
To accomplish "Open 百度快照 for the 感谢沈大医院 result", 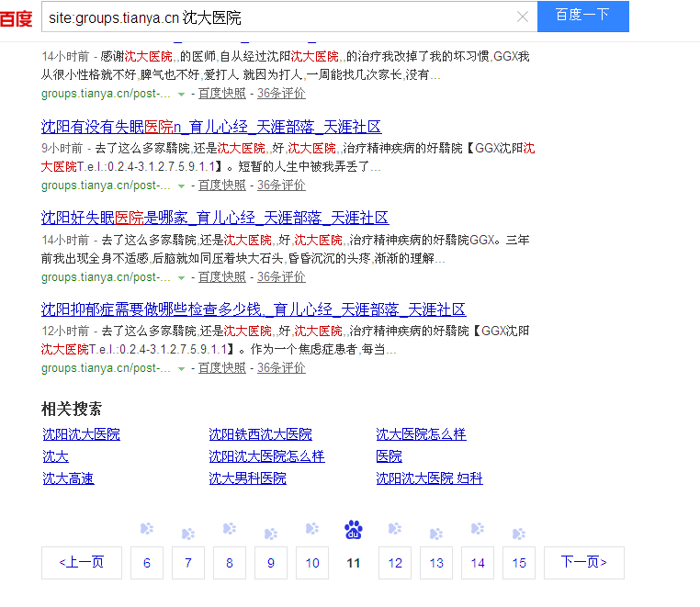I will point(222,94).
